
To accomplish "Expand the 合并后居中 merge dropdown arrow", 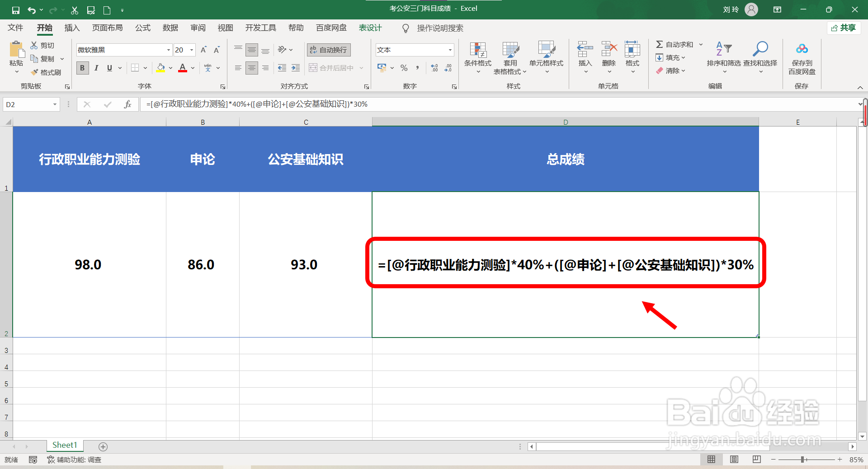I will point(362,68).
